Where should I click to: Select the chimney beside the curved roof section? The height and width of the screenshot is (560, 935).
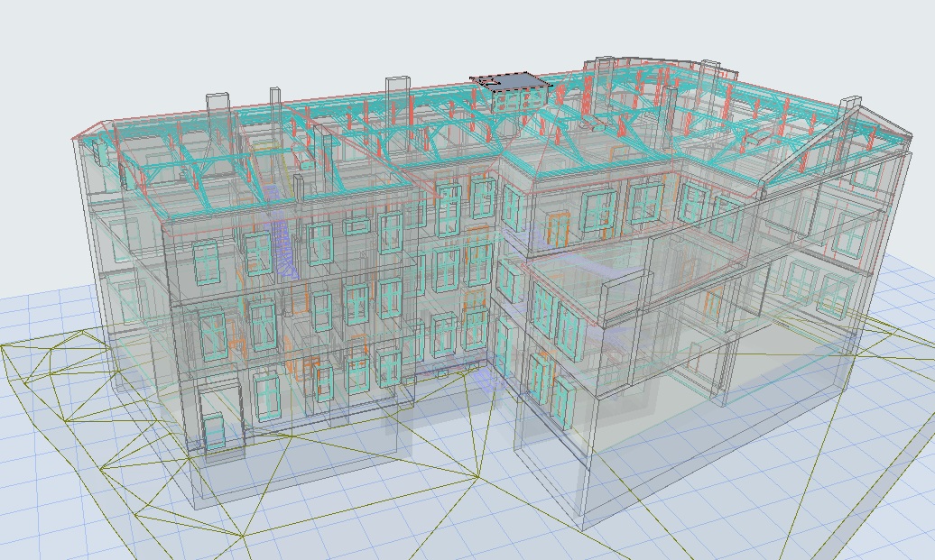point(709,74)
